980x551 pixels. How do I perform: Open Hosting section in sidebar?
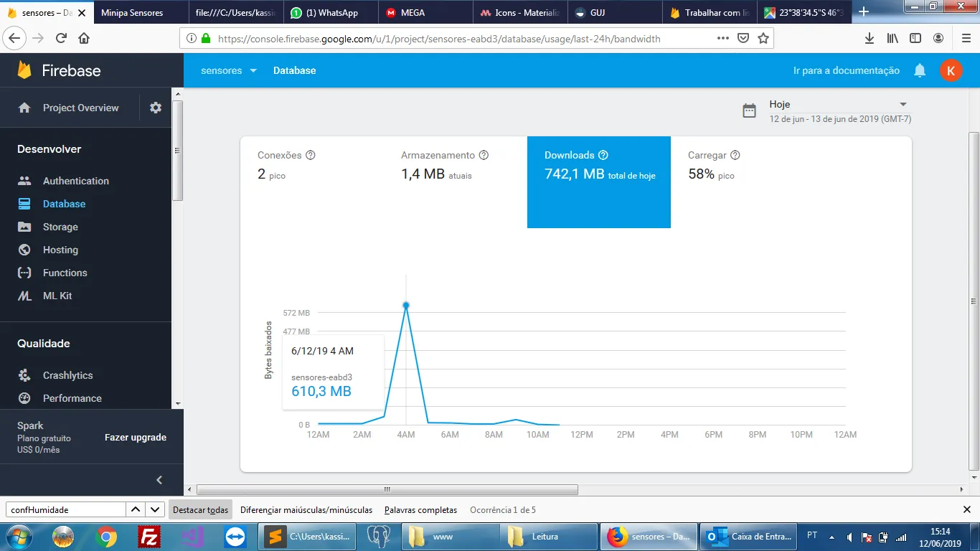(60, 250)
